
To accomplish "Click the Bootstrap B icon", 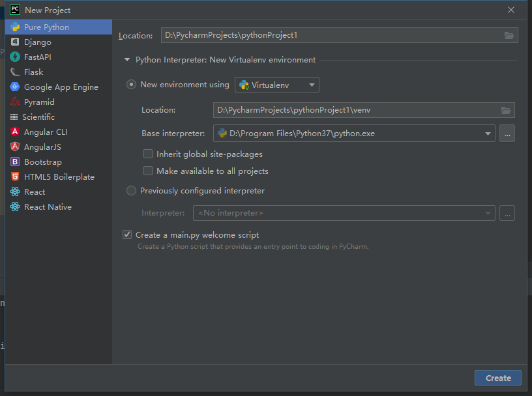I will pyautogui.click(x=15, y=162).
